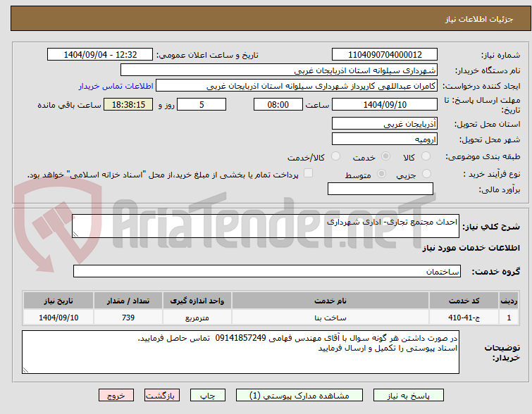Click the row number cell 1
The height and width of the screenshot is (414, 532).
point(509,318)
